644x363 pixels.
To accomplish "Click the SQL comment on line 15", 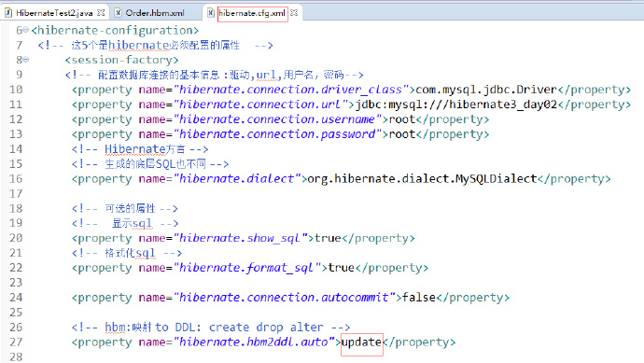I will point(150,164).
